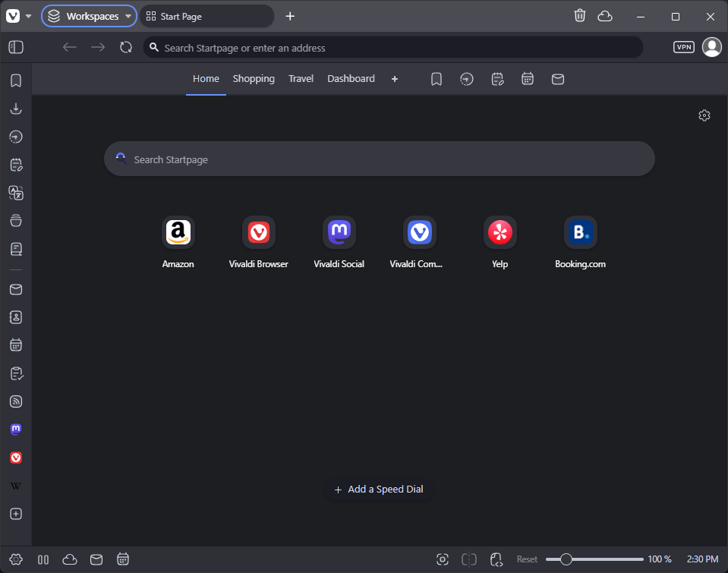The width and height of the screenshot is (728, 573).
Task: Open Settings gear in status bar
Action: [x=16, y=559]
